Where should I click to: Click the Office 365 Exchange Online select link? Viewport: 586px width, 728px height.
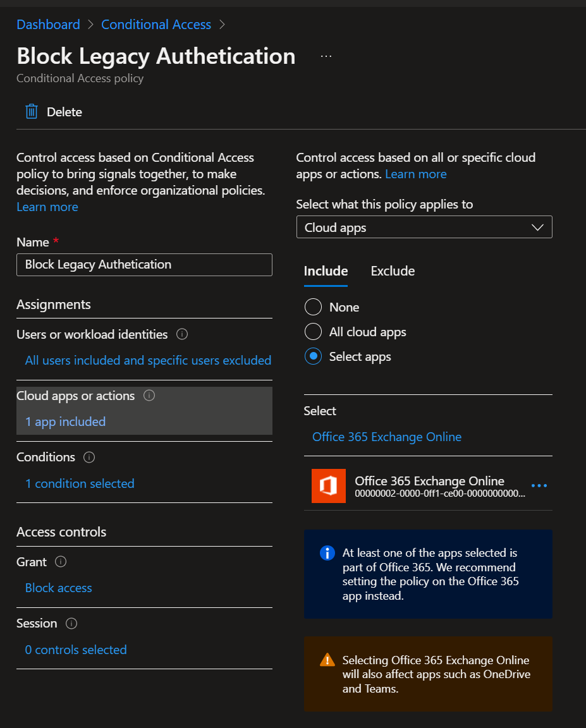click(x=387, y=437)
